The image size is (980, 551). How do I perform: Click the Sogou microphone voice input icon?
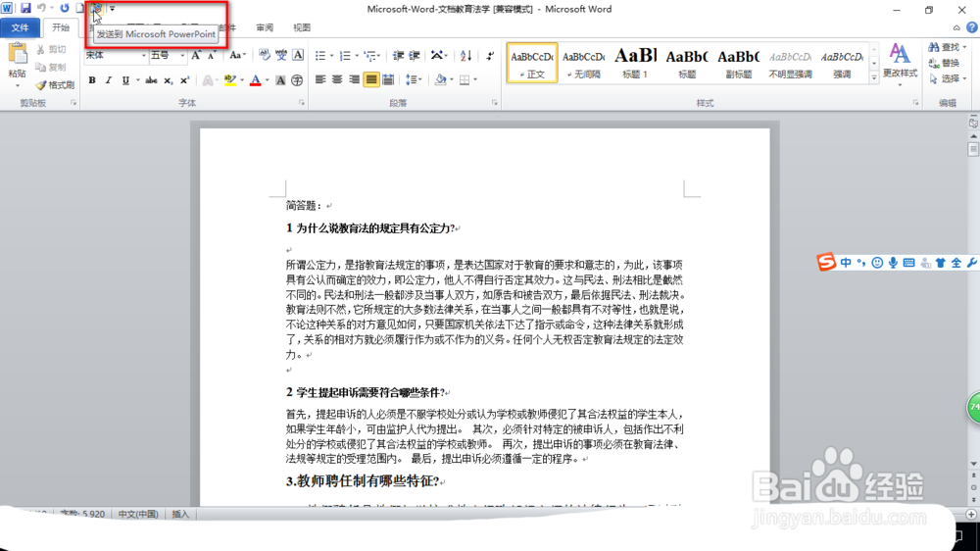[x=893, y=263]
